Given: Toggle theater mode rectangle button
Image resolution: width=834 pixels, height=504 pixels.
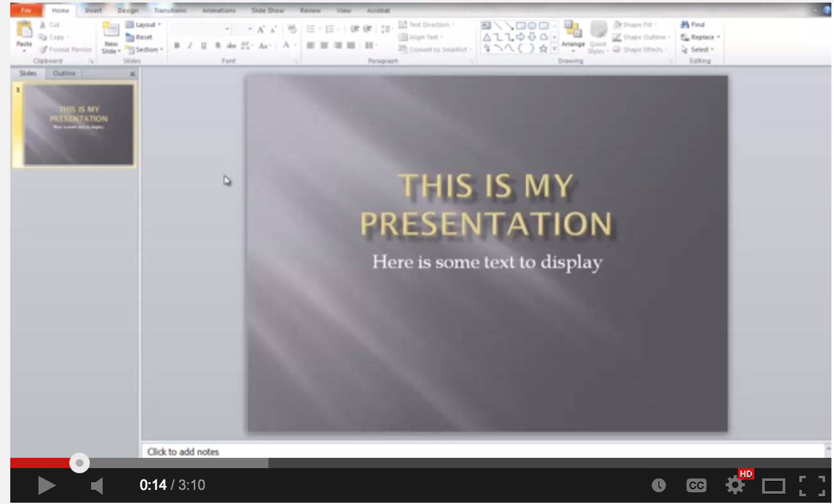Looking at the screenshot, I should [x=774, y=486].
